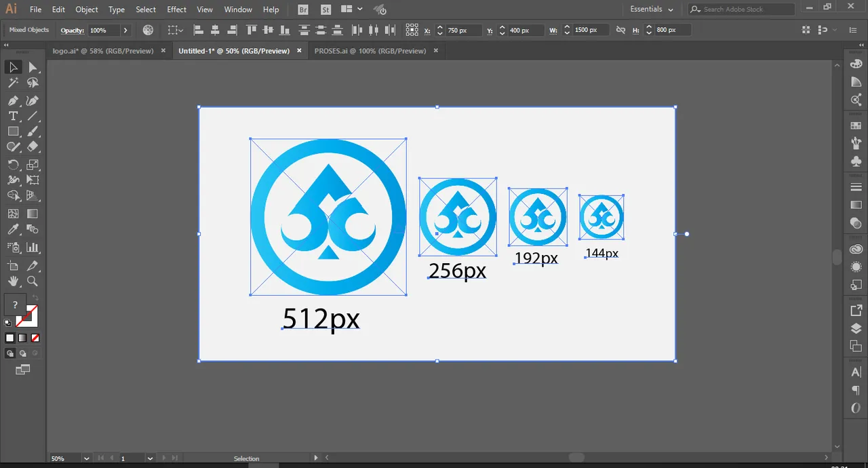
Task: Click the Fill color box
Action: [x=15, y=305]
